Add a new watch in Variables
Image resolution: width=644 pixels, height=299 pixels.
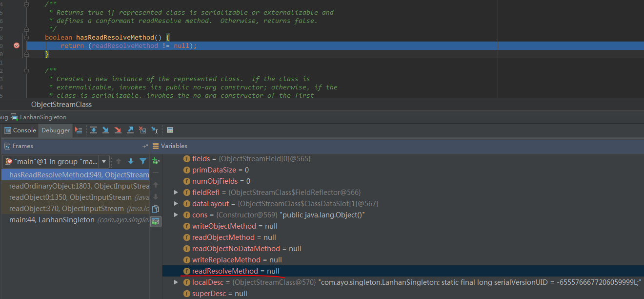click(x=156, y=161)
